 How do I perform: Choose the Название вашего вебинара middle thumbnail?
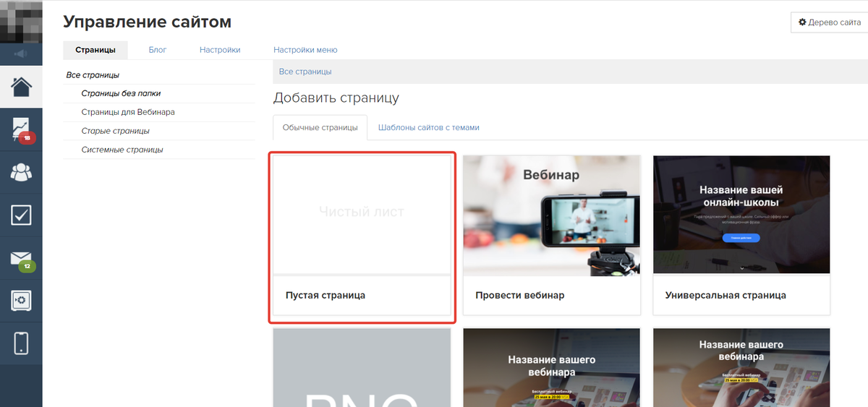pos(552,367)
